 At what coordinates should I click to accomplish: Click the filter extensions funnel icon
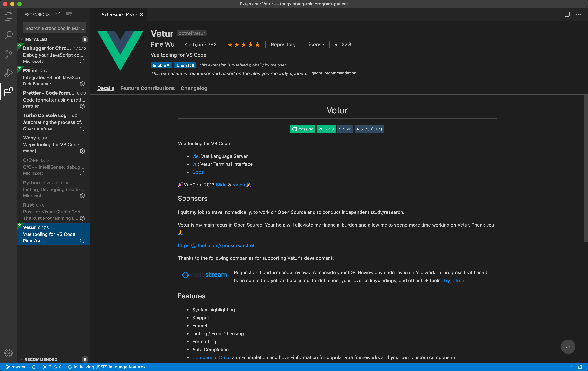[57, 14]
